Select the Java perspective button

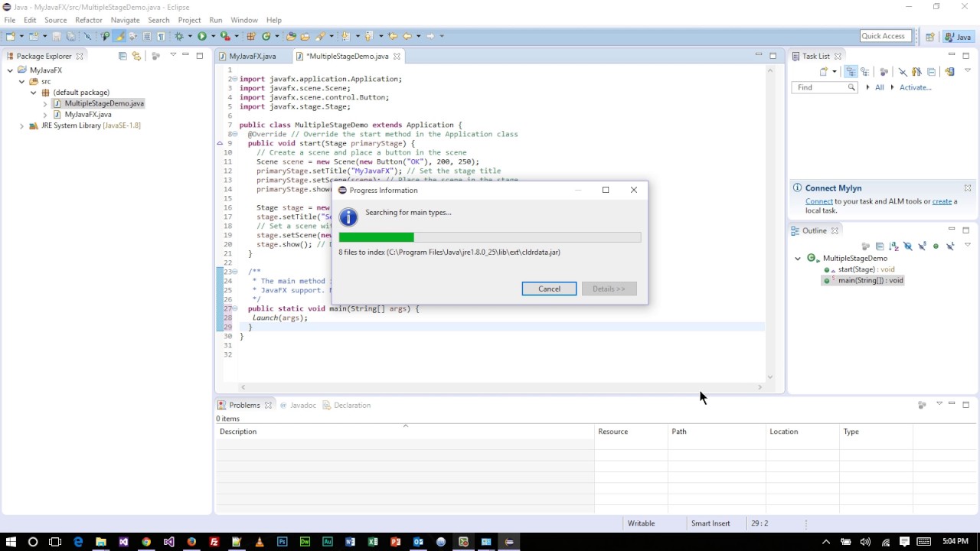(958, 36)
